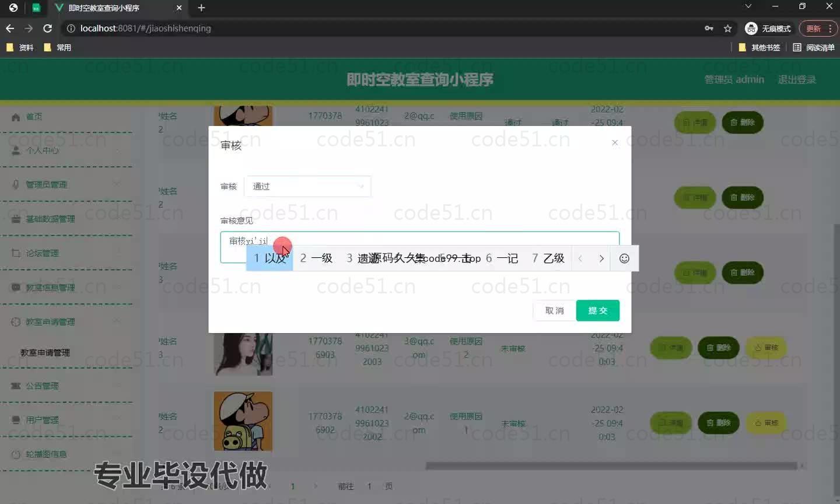Click 审核 button in the 3@qq.com row
Image resolution: width=840 pixels, height=504 pixels.
(766, 348)
